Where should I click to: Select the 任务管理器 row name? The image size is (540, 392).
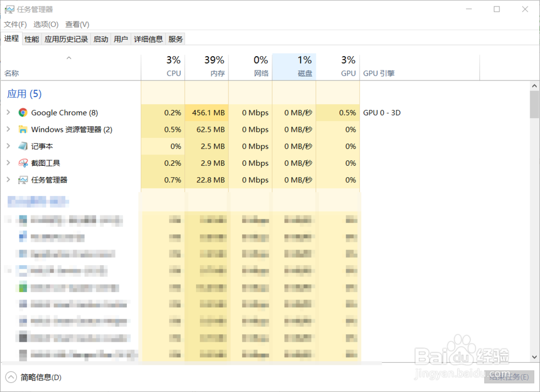coord(49,180)
